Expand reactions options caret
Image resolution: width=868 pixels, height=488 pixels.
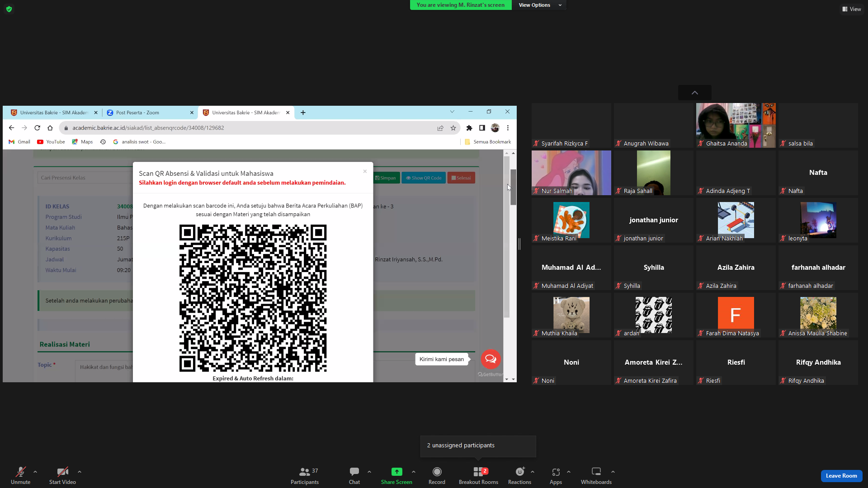coord(533,472)
